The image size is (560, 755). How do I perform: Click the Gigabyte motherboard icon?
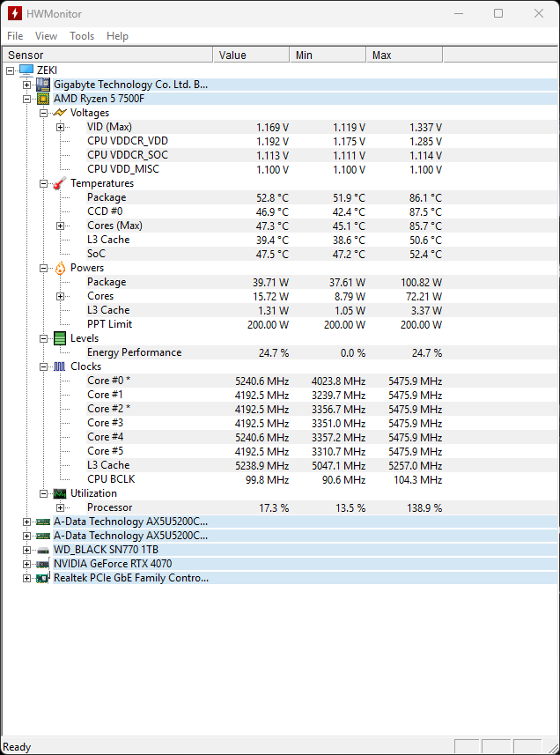coord(43,85)
